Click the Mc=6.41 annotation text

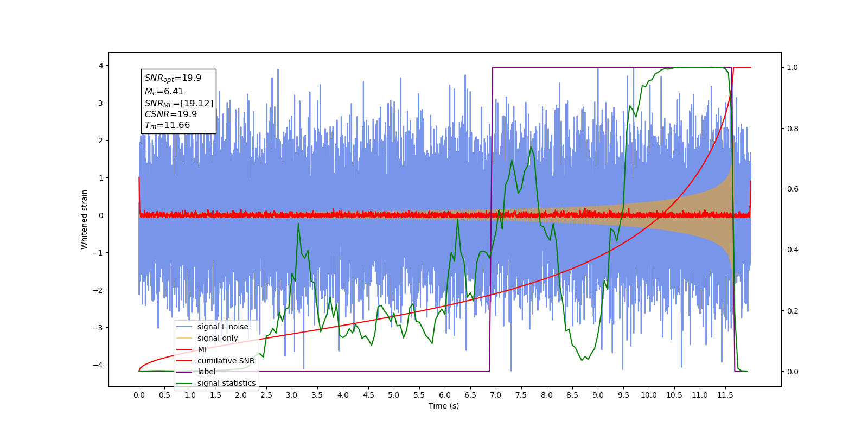point(164,92)
